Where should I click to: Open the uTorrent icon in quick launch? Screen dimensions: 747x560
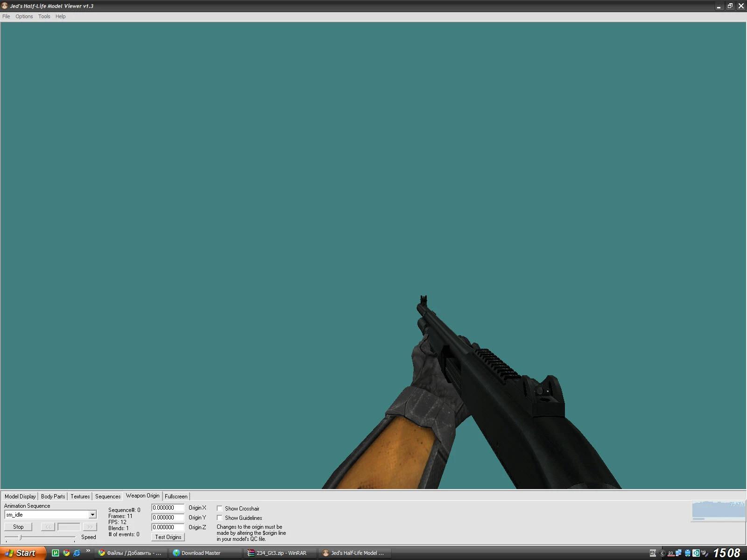tap(56, 553)
